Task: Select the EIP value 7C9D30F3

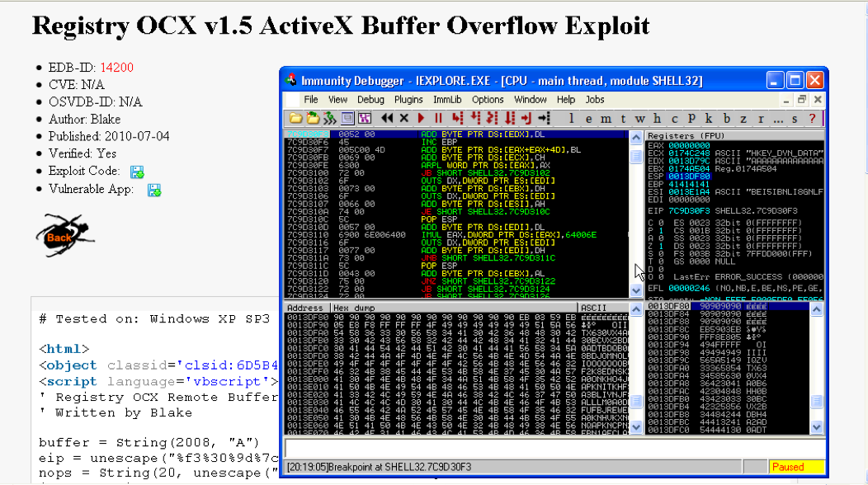Action: pyautogui.click(x=689, y=211)
